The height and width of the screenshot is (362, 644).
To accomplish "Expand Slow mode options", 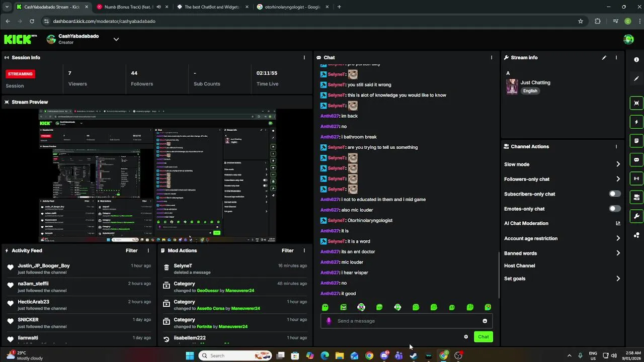I will coord(618,164).
